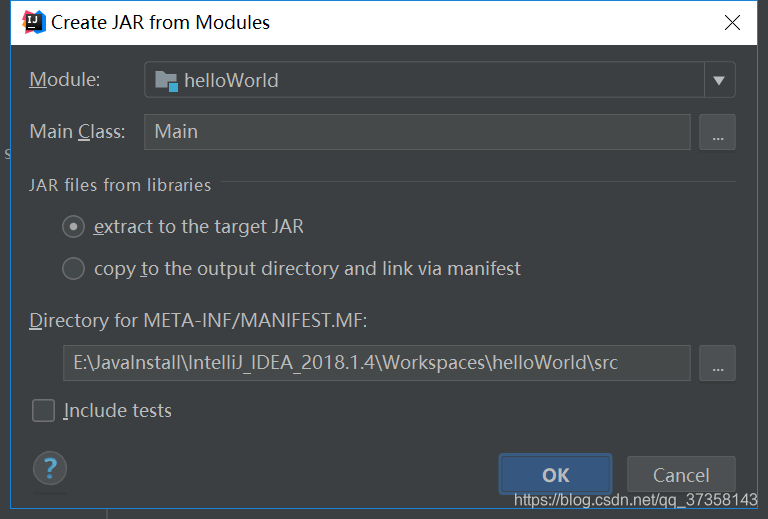
Task: Close the Create JAR from Modules dialog
Action: 732,23
